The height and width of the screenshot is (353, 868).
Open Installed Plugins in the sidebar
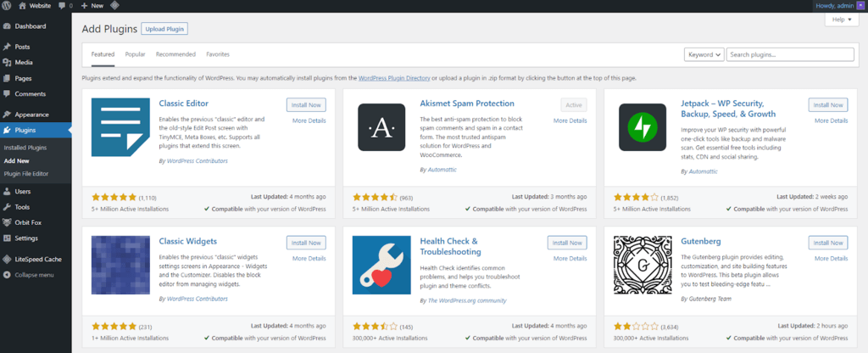click(25, 148)
